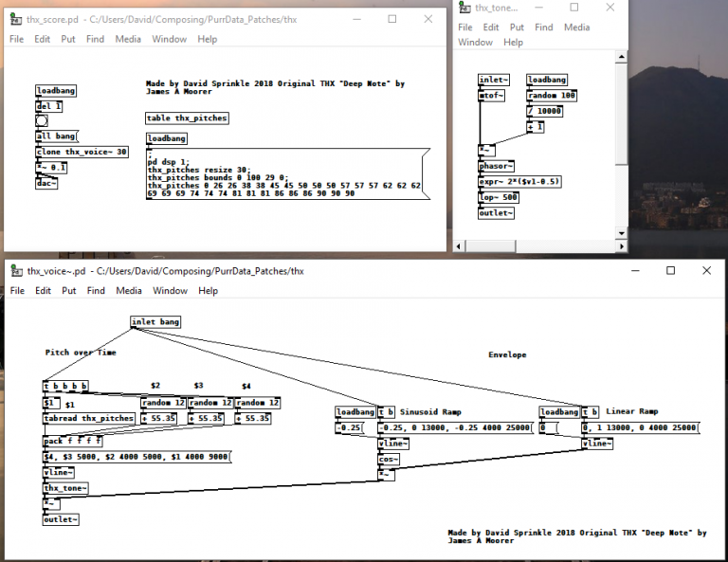Viewport: 728px width, 562px height.
Task: Close the thx_tone window
Action: pyautogui.click(x=610, y=8)
